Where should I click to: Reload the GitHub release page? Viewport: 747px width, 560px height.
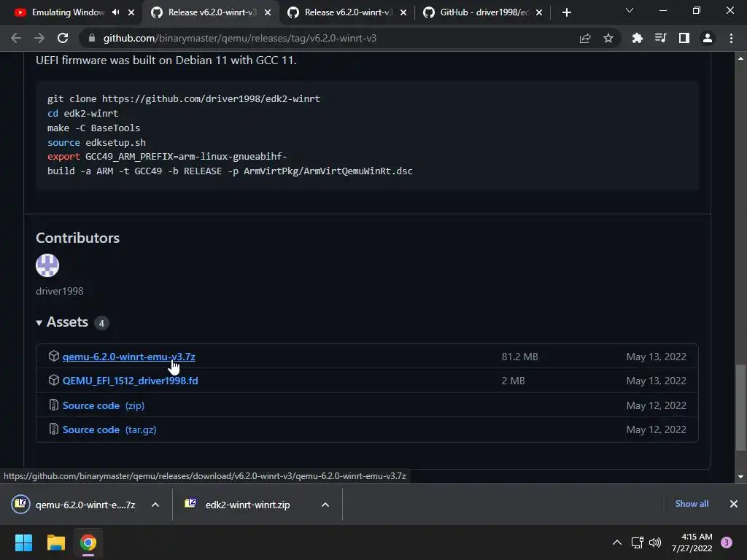point(63,38)
